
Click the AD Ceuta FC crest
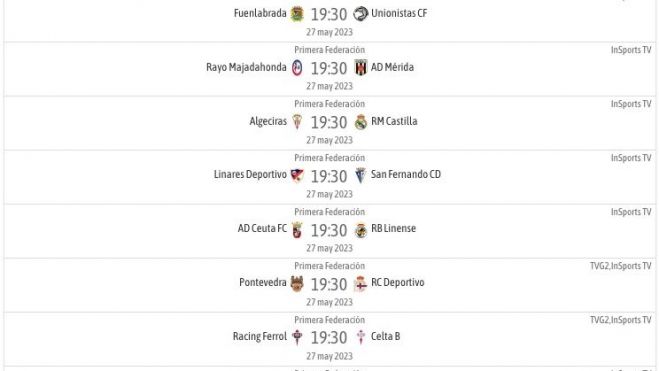tap(297, 230)
